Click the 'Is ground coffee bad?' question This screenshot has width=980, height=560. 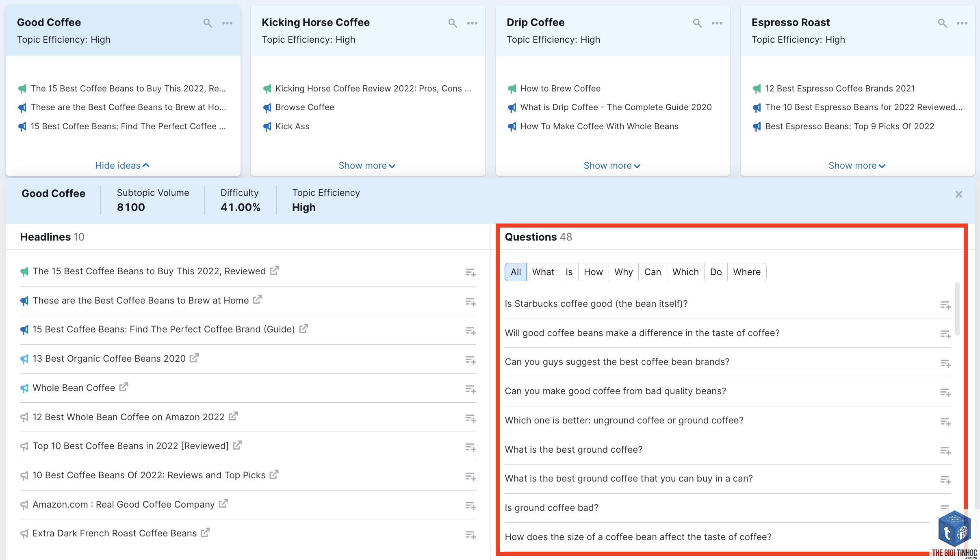pos(551,508)
